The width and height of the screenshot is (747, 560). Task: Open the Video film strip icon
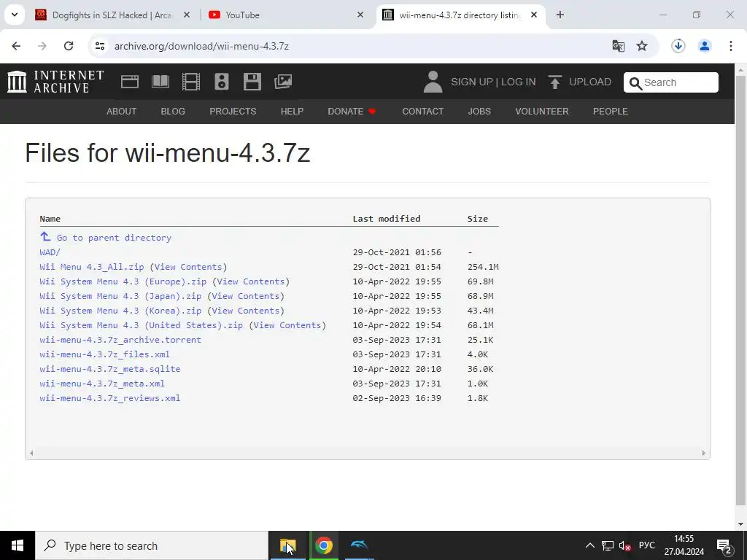pyautogui.click(x=191, y=82)
